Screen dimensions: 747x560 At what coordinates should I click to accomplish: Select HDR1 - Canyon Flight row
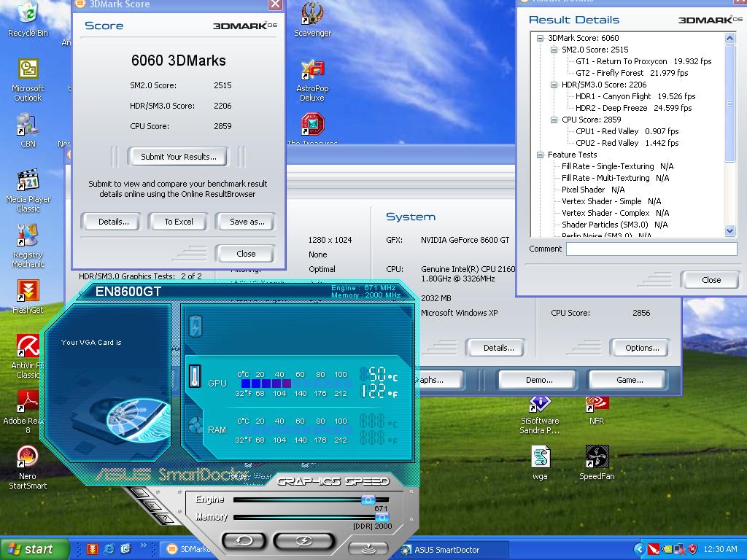pyautogui.click(x=635, y=96)
